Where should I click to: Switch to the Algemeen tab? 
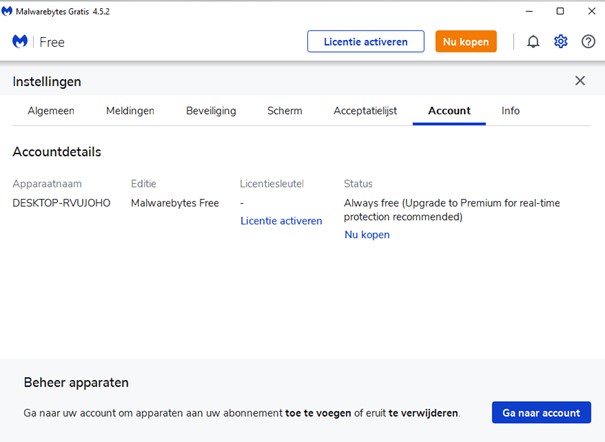[51, 111]
